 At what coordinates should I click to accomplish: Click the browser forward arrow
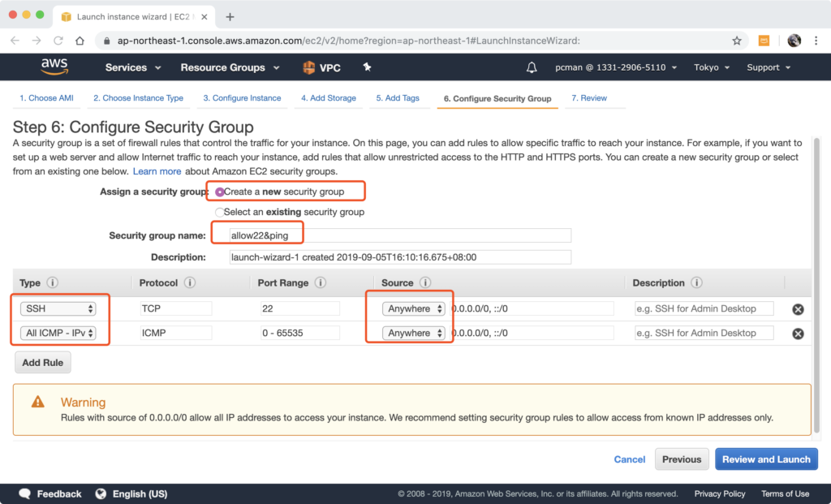click(x=36, y=41)
